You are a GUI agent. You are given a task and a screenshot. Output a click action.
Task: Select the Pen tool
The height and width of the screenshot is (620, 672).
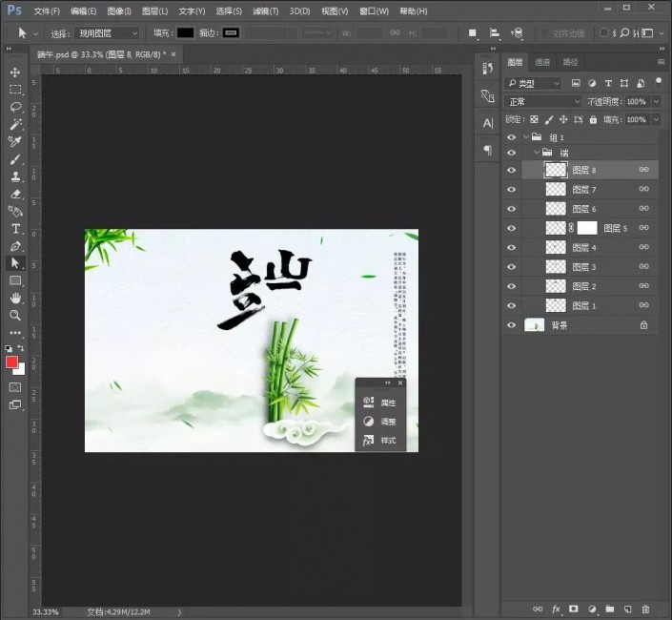pos(15,246)
